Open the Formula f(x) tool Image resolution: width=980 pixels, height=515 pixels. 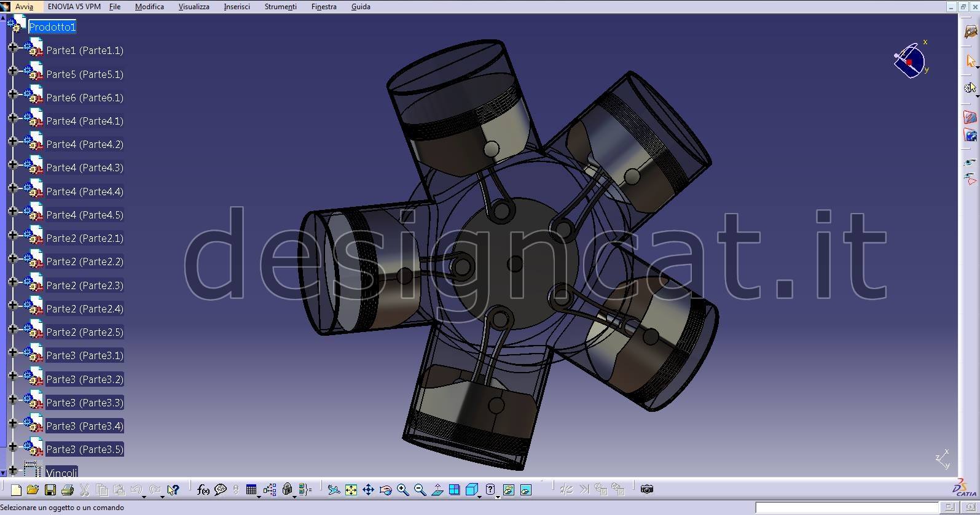[x=203, y=490]
